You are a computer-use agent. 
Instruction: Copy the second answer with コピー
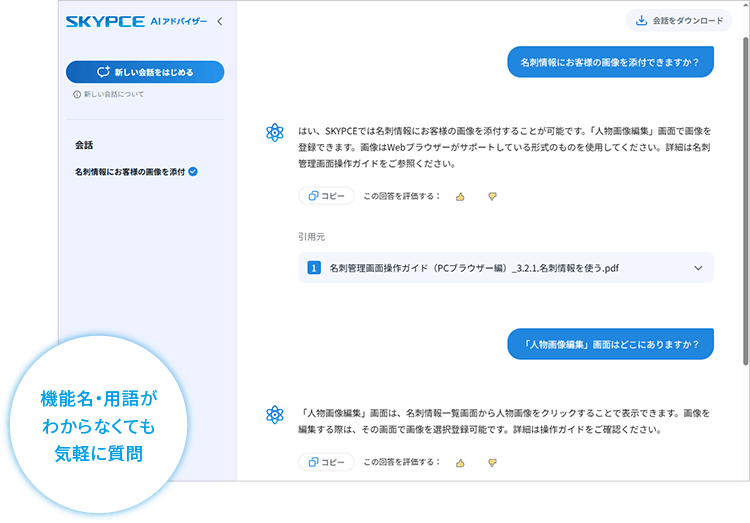coord(326,462)
